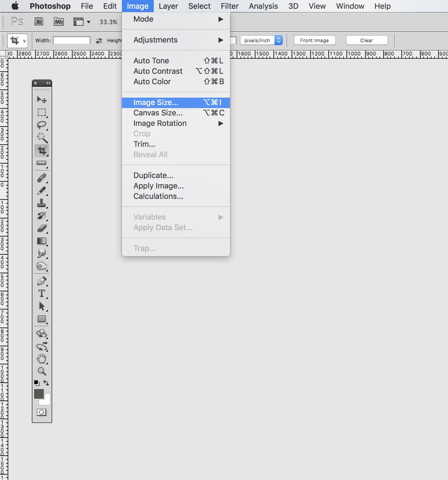Image resolution: width=448 pixels, height=480 pixels.
Task: Click the foreground color swatch
Action: 39,394
